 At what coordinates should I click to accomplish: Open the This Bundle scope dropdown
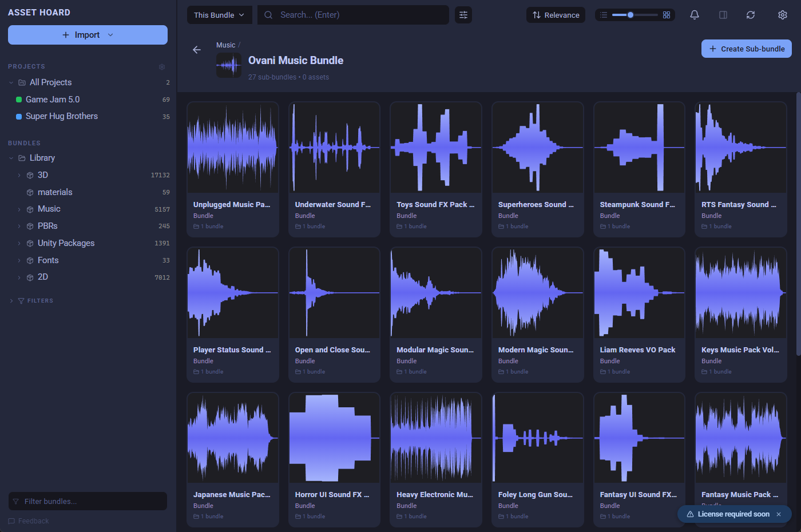pos(219,15)
